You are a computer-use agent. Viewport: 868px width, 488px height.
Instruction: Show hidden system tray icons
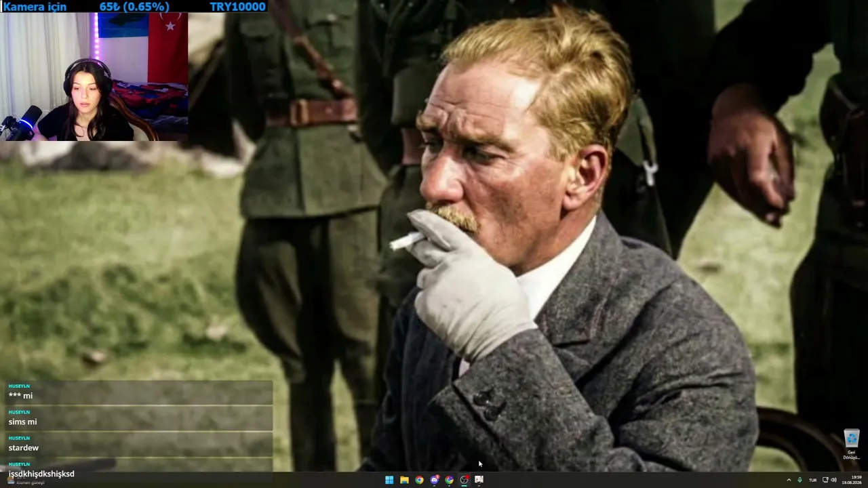point(789,480)
